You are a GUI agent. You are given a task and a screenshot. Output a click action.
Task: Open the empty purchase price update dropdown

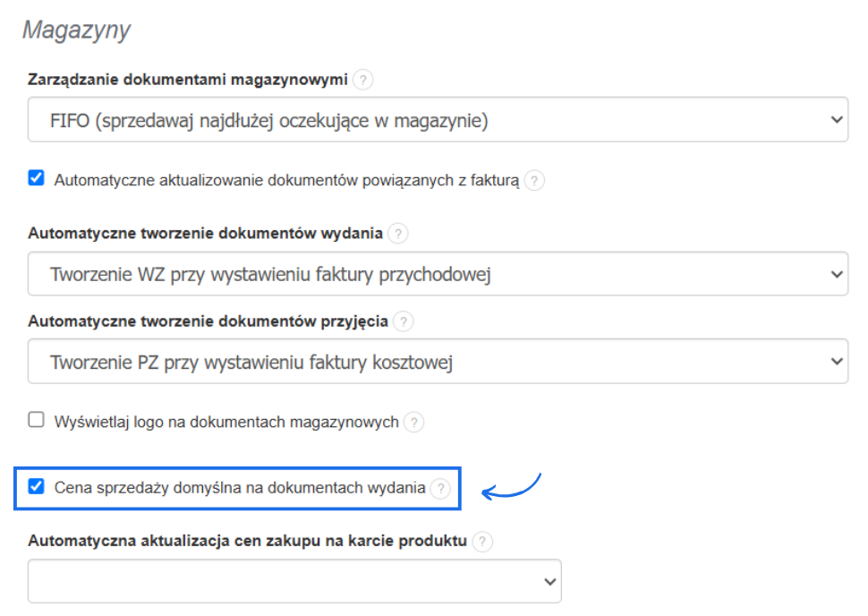click(x=294, y=580)
